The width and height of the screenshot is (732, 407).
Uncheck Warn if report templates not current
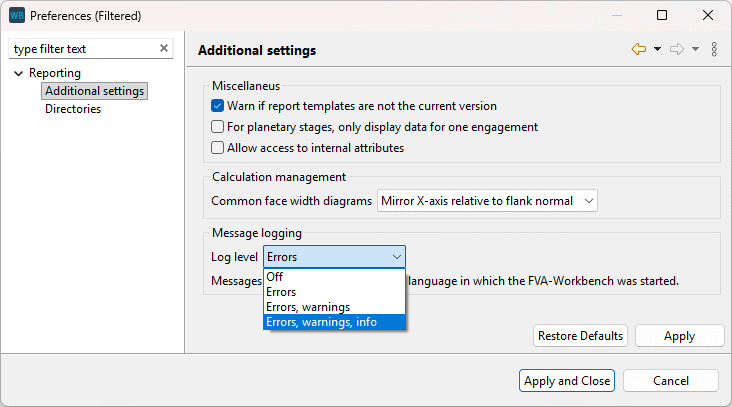218,106
